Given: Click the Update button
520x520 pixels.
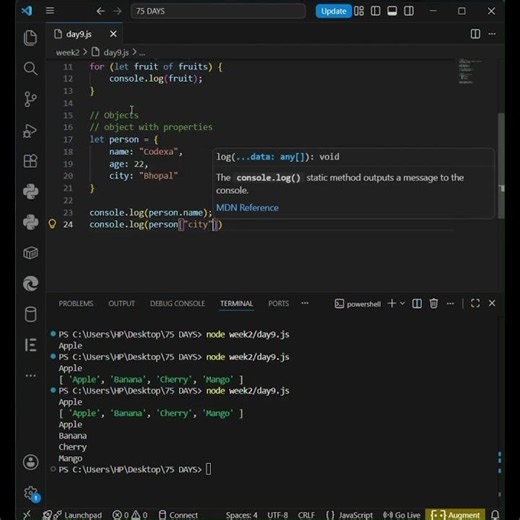Looking at the screenshot, I should point(333,11).
